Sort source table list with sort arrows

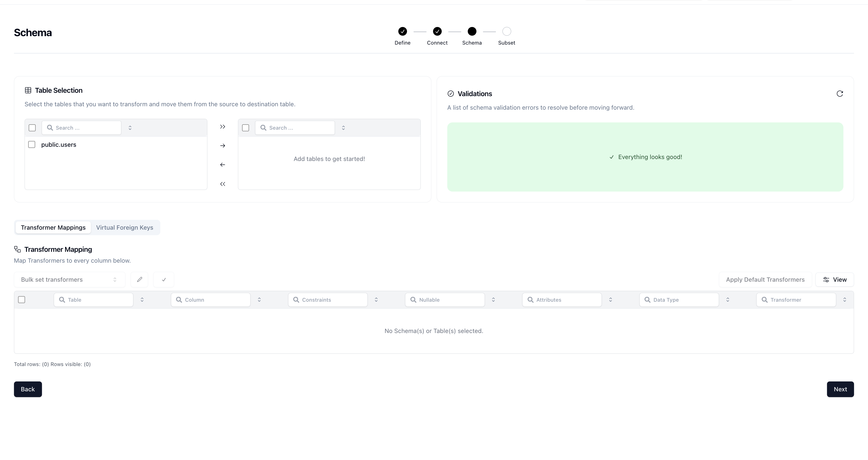click(x=130, y=128)
